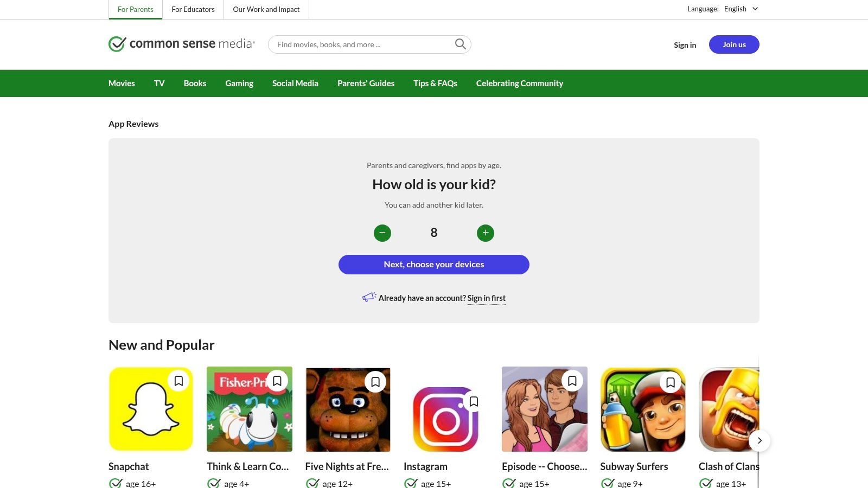Bookmark the Think & Learn app
Screen dimensions: 868x488
(x=277, y=381)
